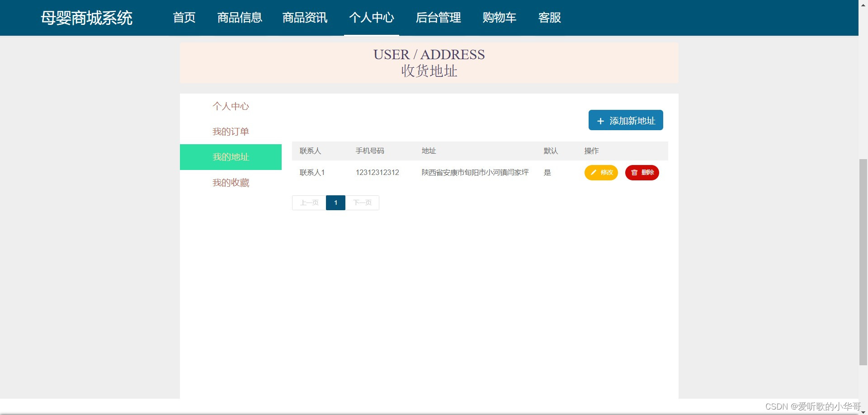Click the 母婴商城系统 site logo title
The width and height of the screenshot is (868, 415).
pos(86,18)
